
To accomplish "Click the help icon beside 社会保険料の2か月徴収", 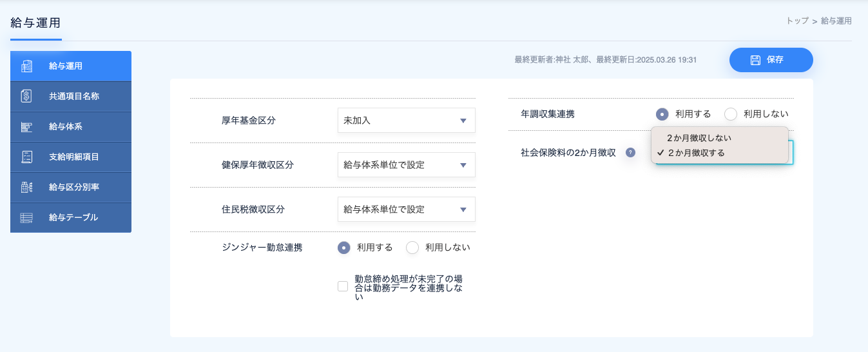I will point(630,153).
